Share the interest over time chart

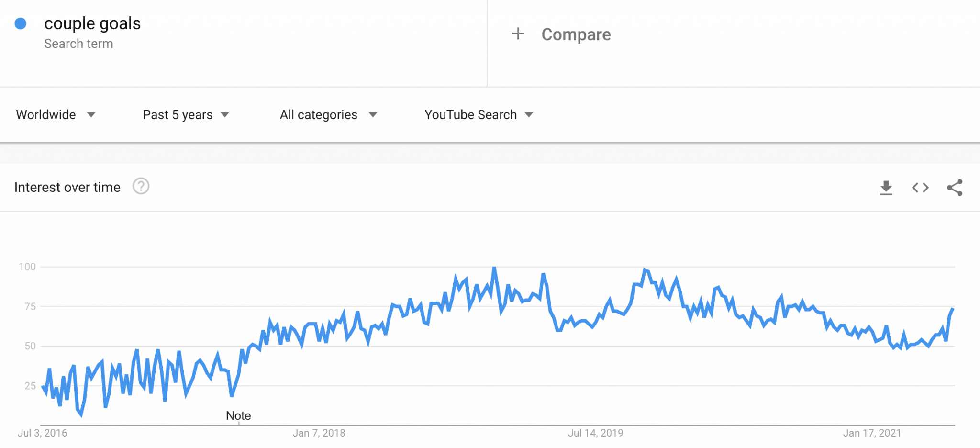tap(955, 188)
